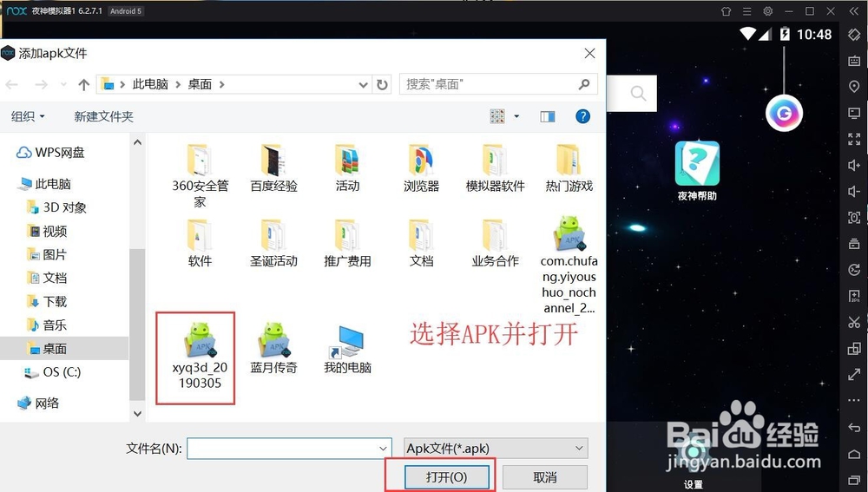Open the 业务合作 folder
Image resolution: width=868 pixels, height=492 pixels.
(x=495, y=244)
